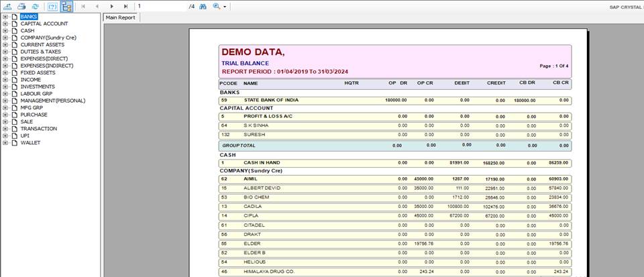This screenshot has width=644, height=277.
Task: Select BANKS in the group tree
Action: [x=29, y=16]
